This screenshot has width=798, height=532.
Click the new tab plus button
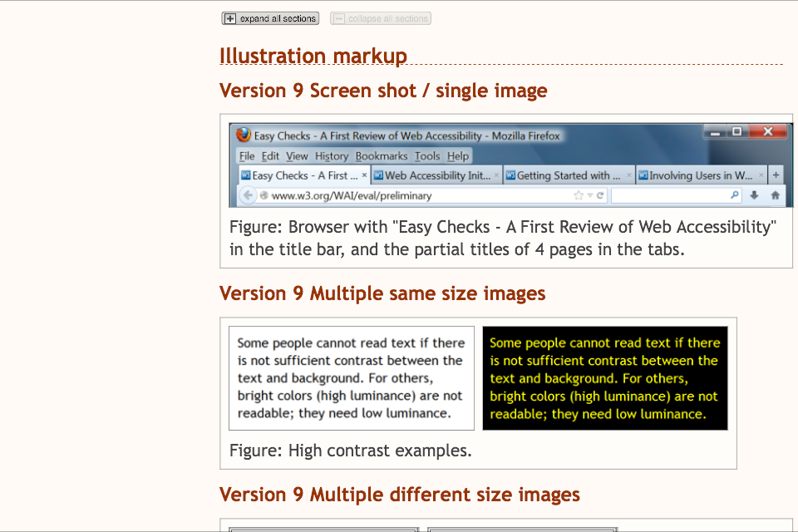pyautogui.click(x=776, y=175)
